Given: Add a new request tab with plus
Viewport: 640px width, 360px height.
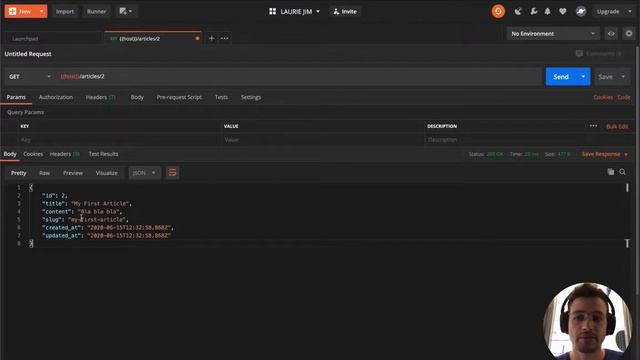Looking at the screenshot, I should (x=211, y=38).
